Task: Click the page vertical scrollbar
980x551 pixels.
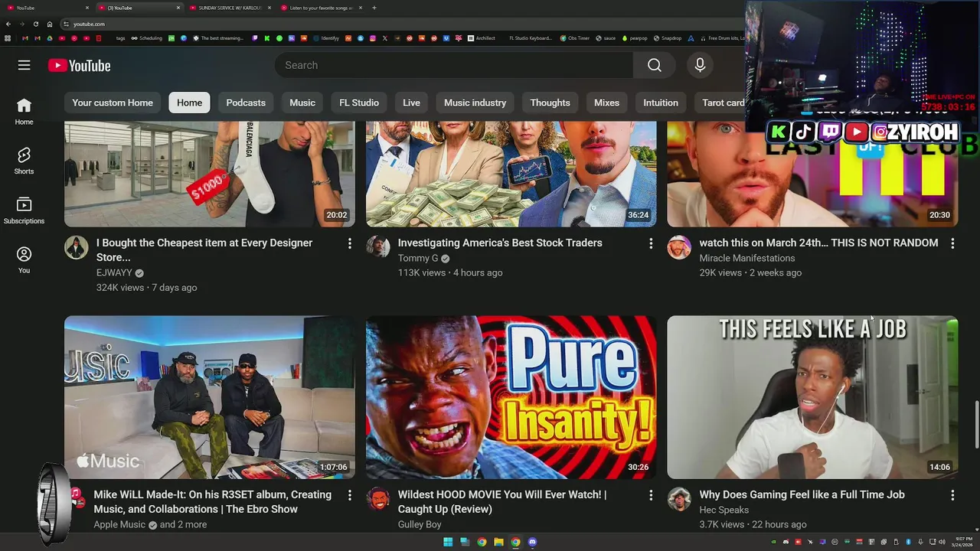Action: 976,425
